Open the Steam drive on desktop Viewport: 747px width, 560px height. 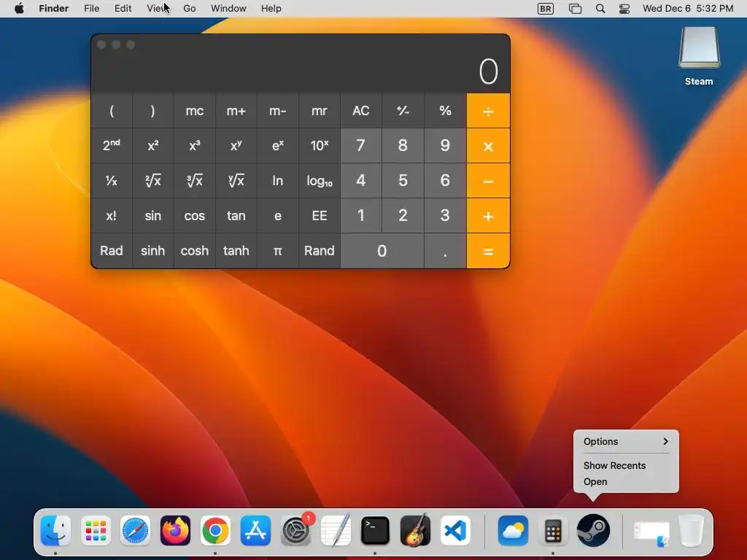[699, 57]
